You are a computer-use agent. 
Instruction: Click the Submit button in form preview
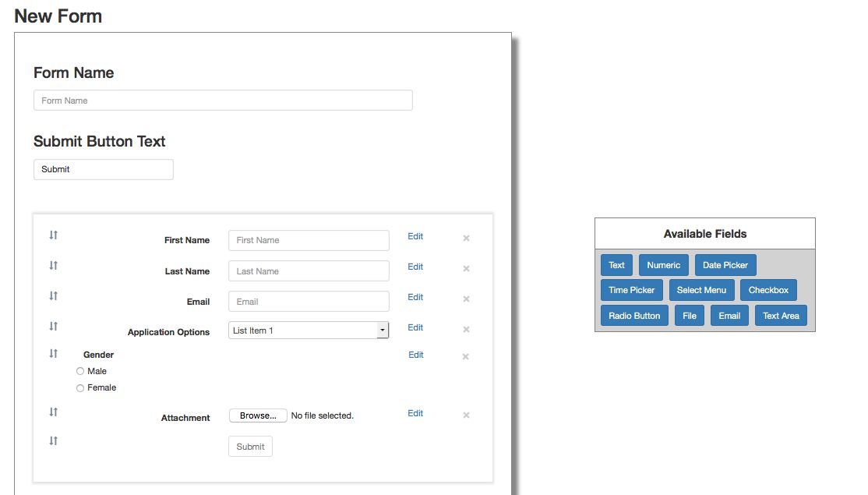pyautogui.click(x=250, y=447)
